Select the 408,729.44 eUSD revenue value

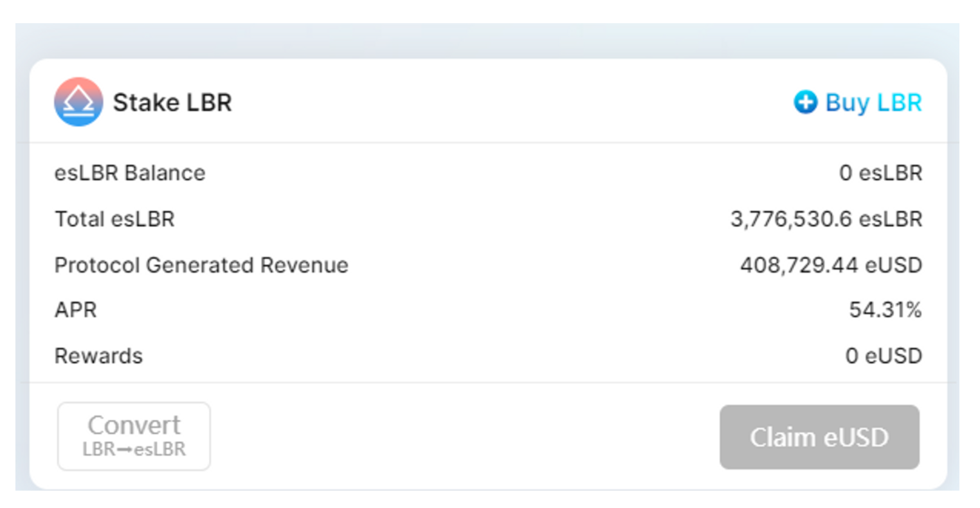pyautogui.click(x=831, y=265)
